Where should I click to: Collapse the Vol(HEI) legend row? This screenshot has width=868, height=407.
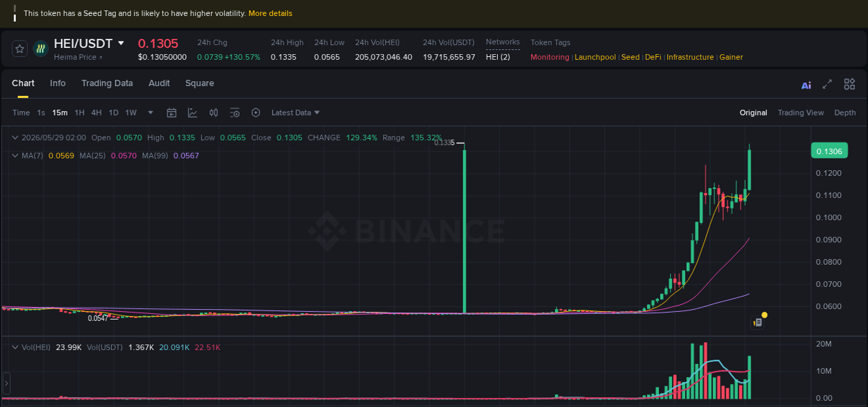[15, 347]
